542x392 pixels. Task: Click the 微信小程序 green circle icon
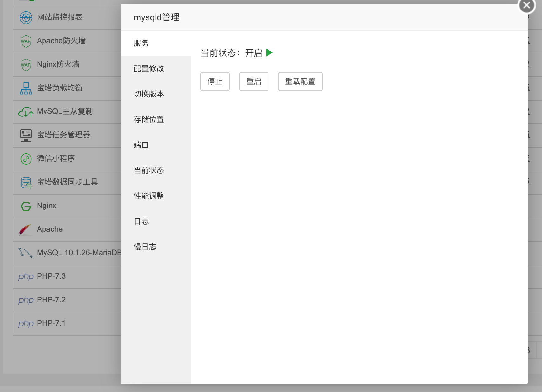click(26, 159)
